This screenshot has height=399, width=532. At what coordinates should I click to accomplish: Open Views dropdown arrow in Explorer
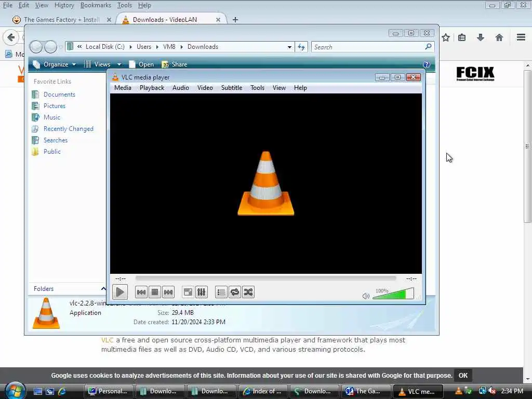pos(119,64)
